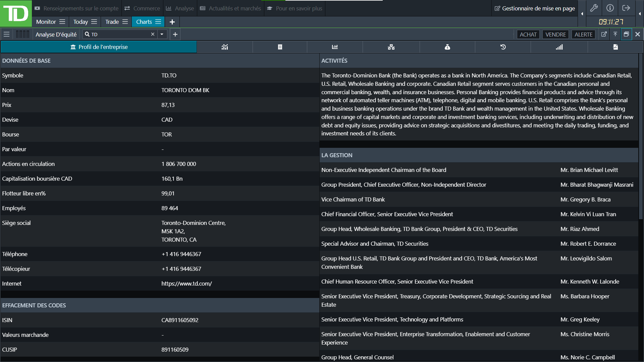Open the https://www.td.com/ link
644x362 pixels.
pyautogui.click(x=186, y=284)
